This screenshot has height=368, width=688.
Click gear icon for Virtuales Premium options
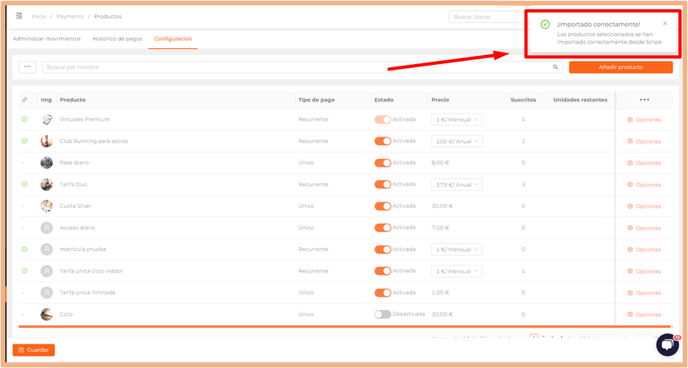click(630, 120)
